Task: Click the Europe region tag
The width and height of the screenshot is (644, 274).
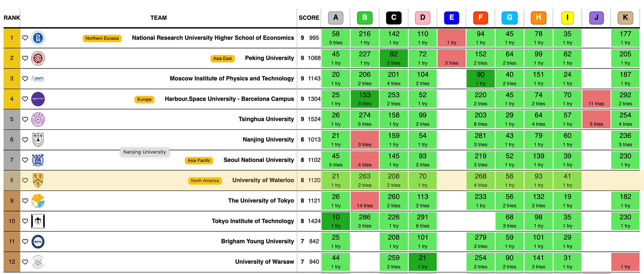Action: click(x=144, y=99)
